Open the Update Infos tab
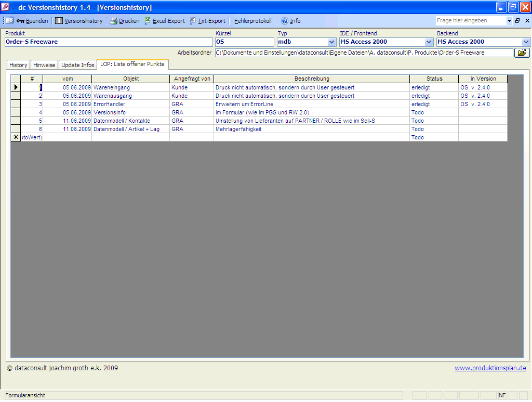Screen dimensions: 532x402 [x=78, y=65]
